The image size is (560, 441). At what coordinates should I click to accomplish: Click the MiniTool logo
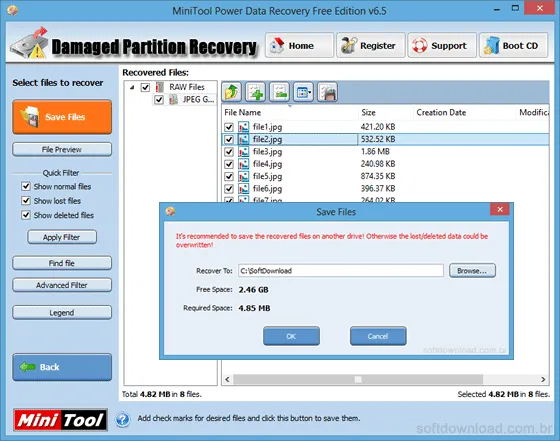point(60,420)
